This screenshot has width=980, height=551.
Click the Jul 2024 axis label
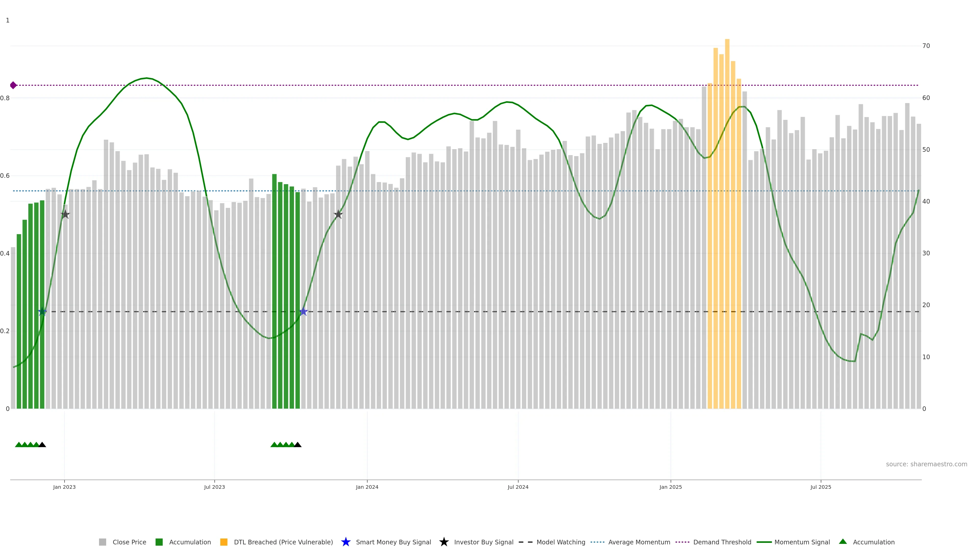[x=518, y=487]
